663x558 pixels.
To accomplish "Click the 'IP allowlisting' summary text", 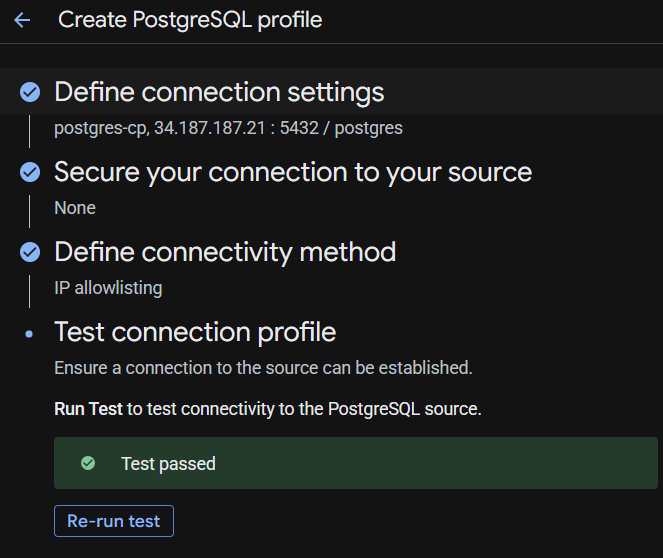I will 108,288.
